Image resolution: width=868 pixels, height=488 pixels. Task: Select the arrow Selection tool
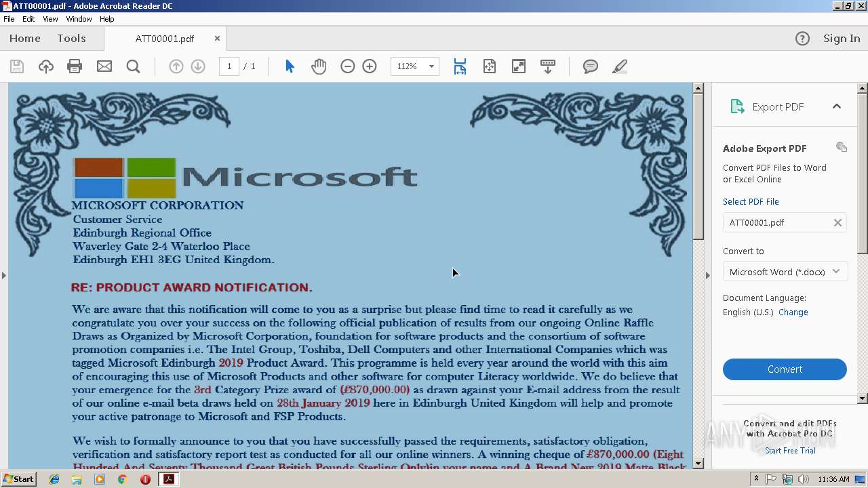(290, 66)
